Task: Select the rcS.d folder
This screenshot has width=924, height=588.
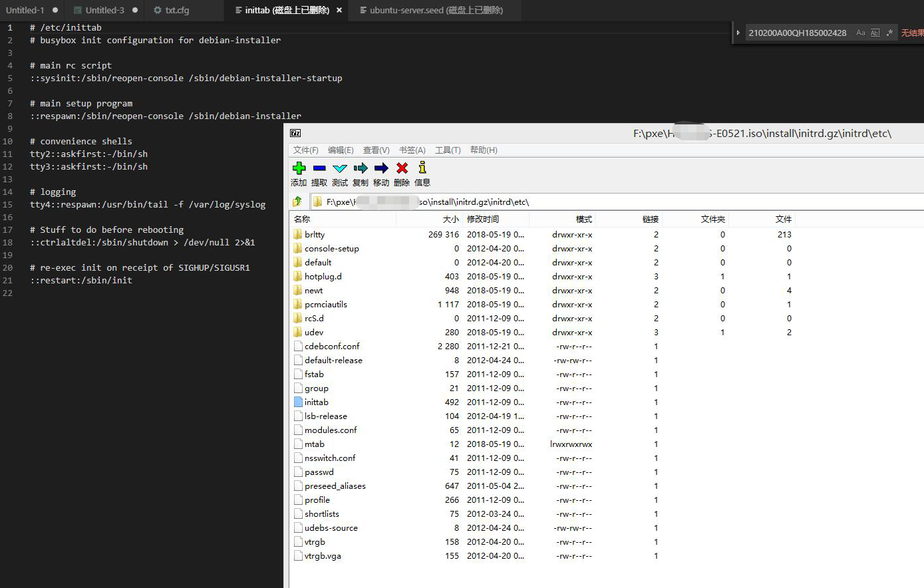Action: pos(314,318)
